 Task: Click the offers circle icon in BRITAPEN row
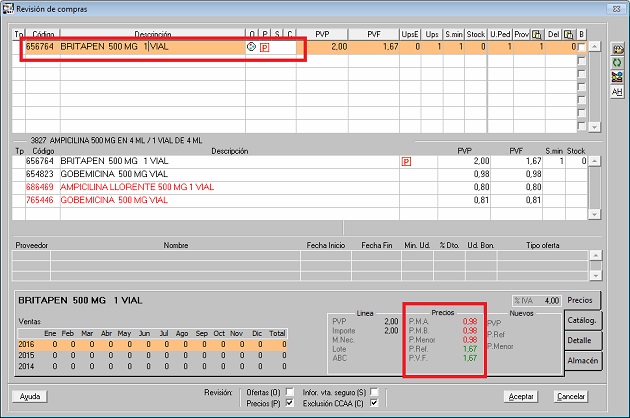[x=251, y=47]
